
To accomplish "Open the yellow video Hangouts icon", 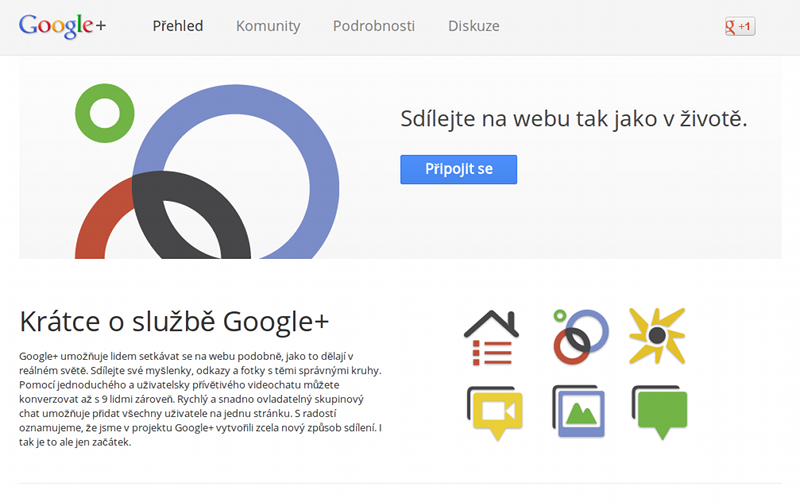I will click(495, 413).
